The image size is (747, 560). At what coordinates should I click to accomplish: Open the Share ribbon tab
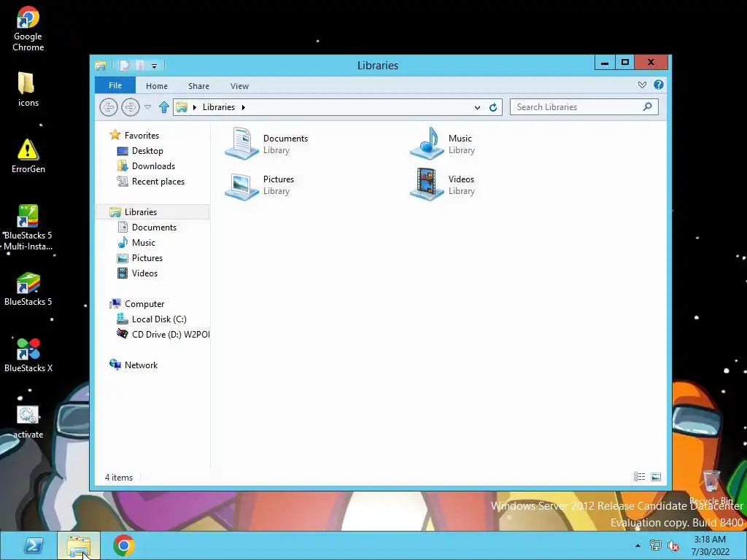click(198, 86)
